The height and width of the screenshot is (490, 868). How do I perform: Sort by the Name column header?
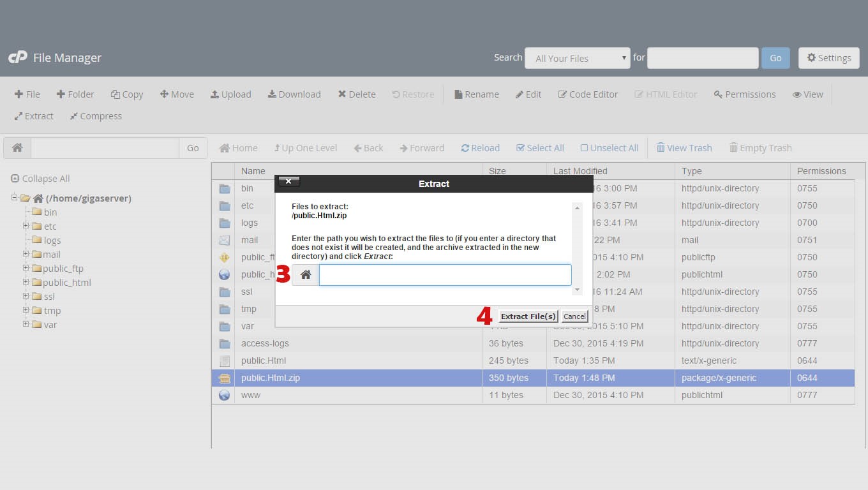358,171
